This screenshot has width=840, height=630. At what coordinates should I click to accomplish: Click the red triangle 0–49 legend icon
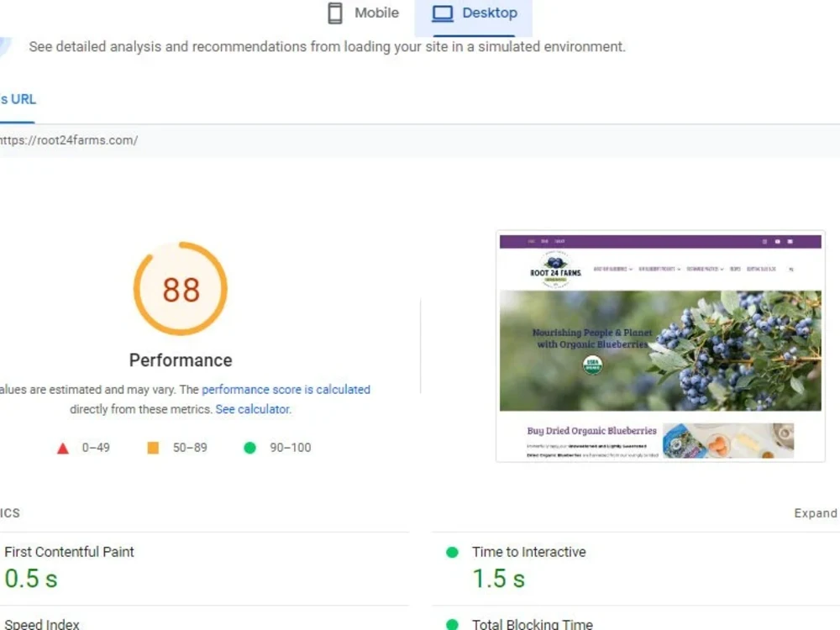click(63, 449)
